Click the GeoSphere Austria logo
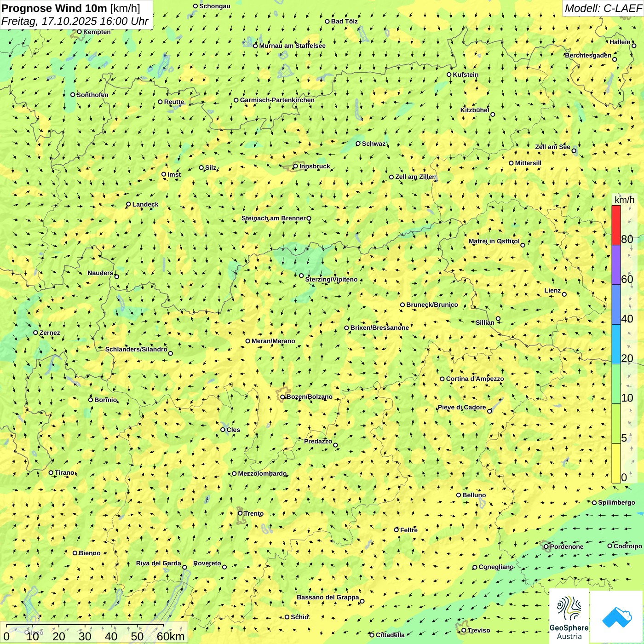The width and height of the screenshot is (644, 644). point(569,616)
